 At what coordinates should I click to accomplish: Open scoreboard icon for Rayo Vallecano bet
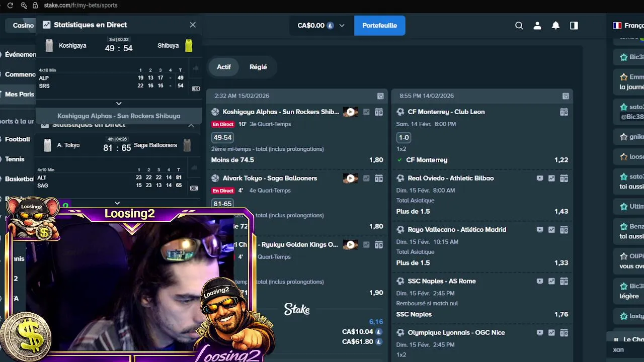564,230
